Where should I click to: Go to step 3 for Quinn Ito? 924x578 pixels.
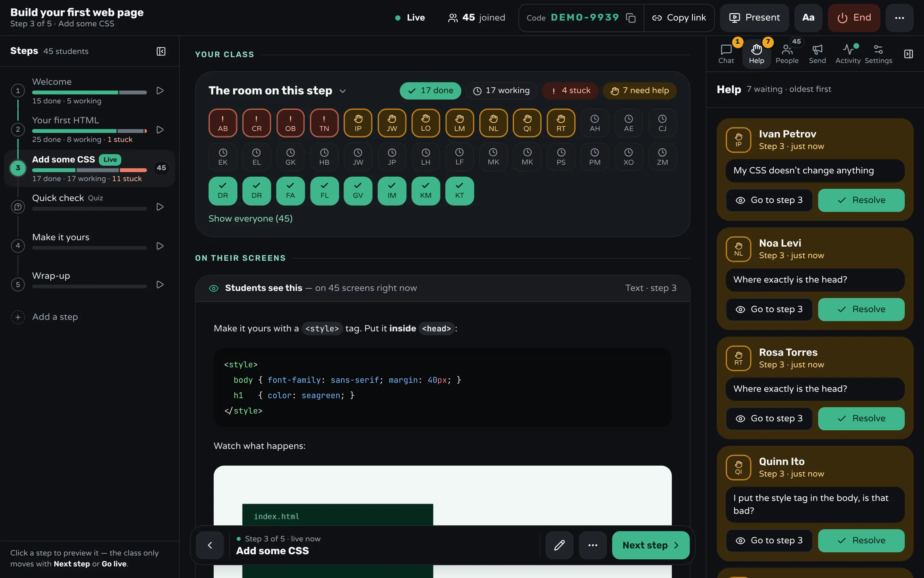click(x=769, y=540)
